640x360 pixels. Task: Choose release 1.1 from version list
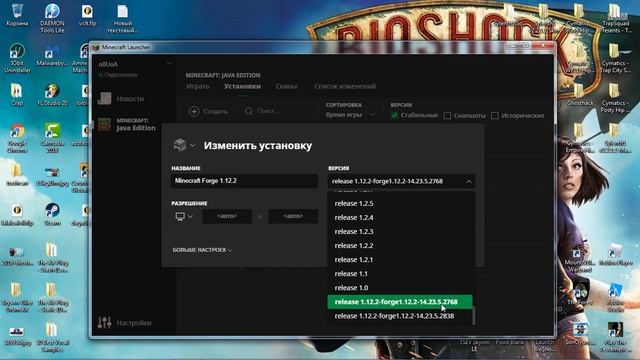pos(400,274)
